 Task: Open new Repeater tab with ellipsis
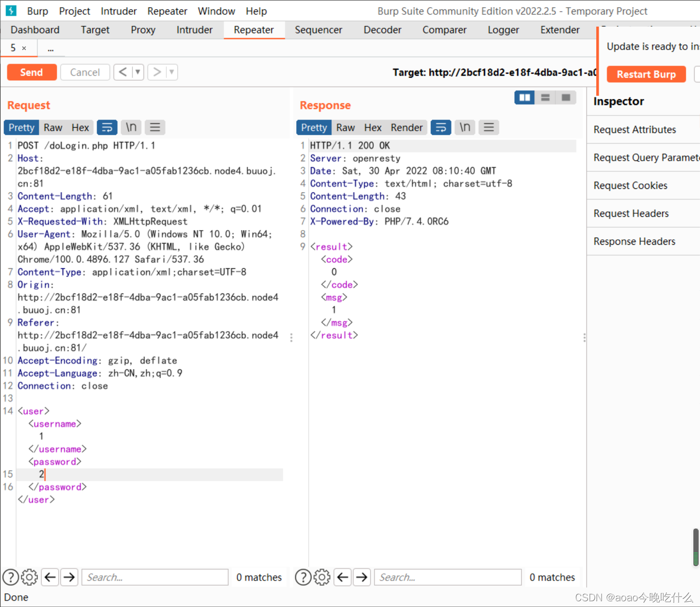(x=51, y=48)
